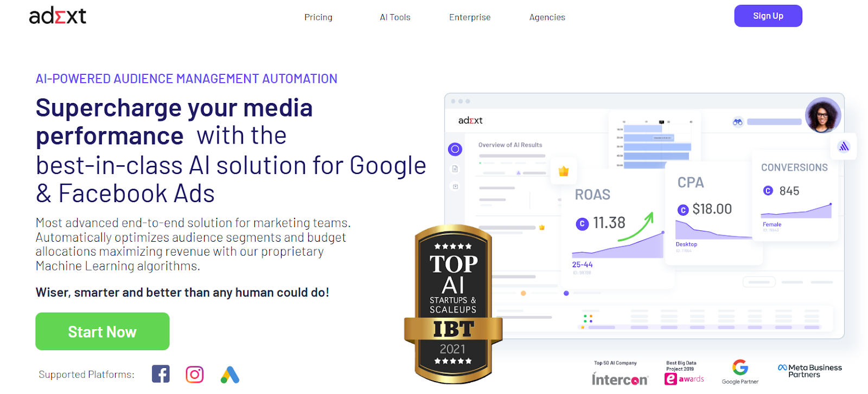Screen dimensions: 868x394
Task: Click the user avatar photo in dashboard preview
Action: [823, 115]
